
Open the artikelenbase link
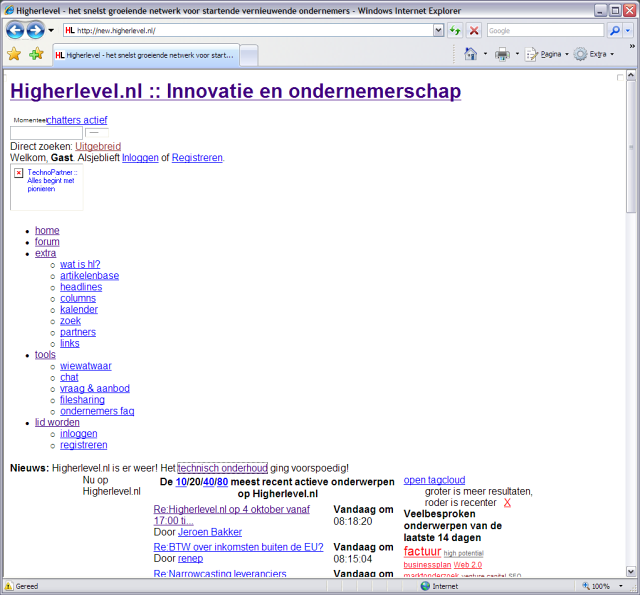pyautogui.click(x=89, y=276)
